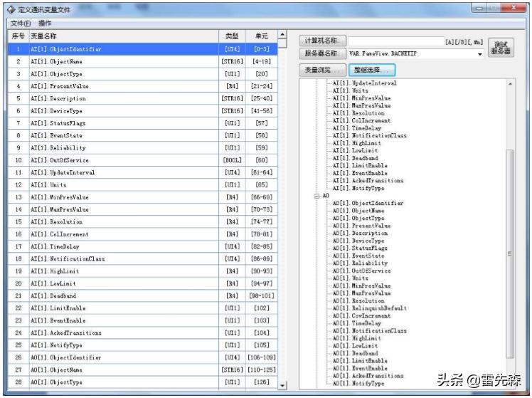Viewport: 532px width, 398px height.
Task: Open the 操作 menu
Action: click(45, 23)
